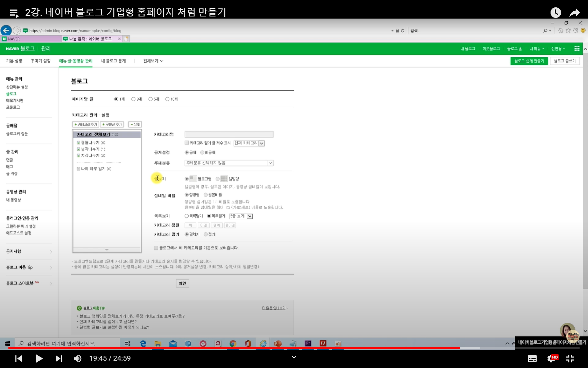Open browser tools gear icon
This screenshot has height=368, width=588.
576,30
